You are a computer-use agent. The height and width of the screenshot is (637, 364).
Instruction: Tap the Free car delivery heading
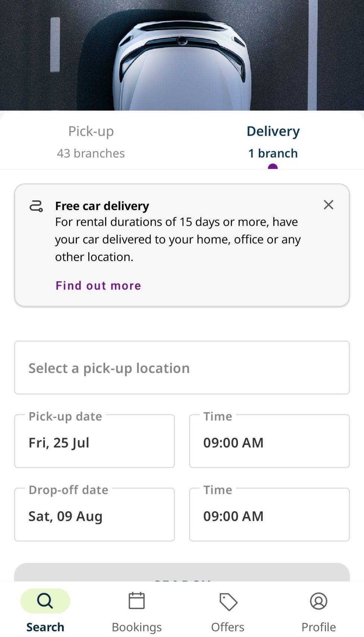[x=102, y=206]
